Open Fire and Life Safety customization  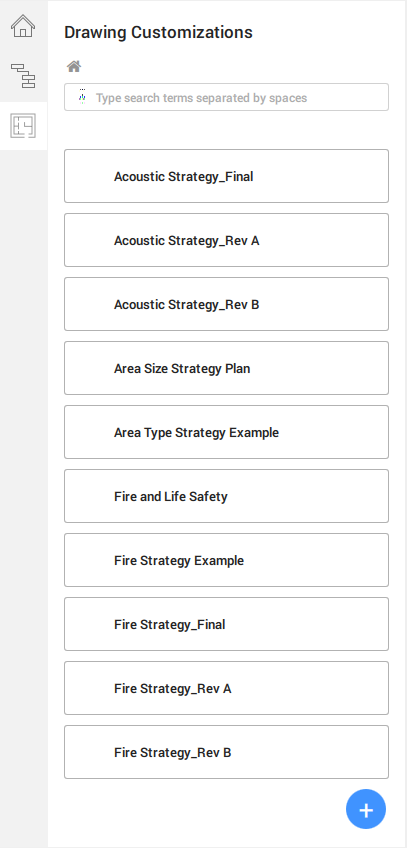tap(226, 496)
